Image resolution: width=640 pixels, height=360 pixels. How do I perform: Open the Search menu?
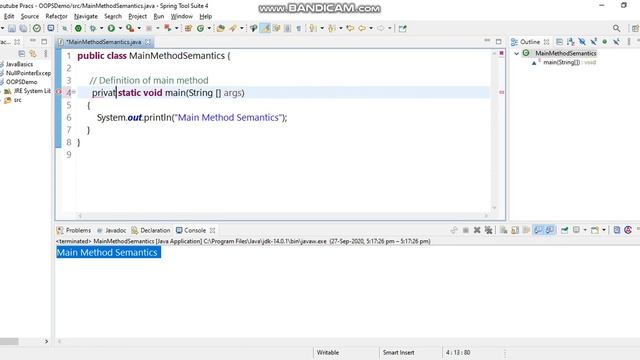tap(113, 16)
